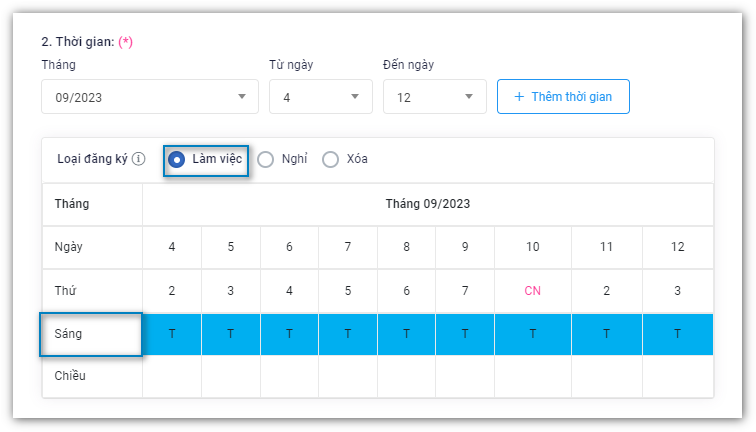
Task: Click the Sáng cell for day 5
Action: 231,334
